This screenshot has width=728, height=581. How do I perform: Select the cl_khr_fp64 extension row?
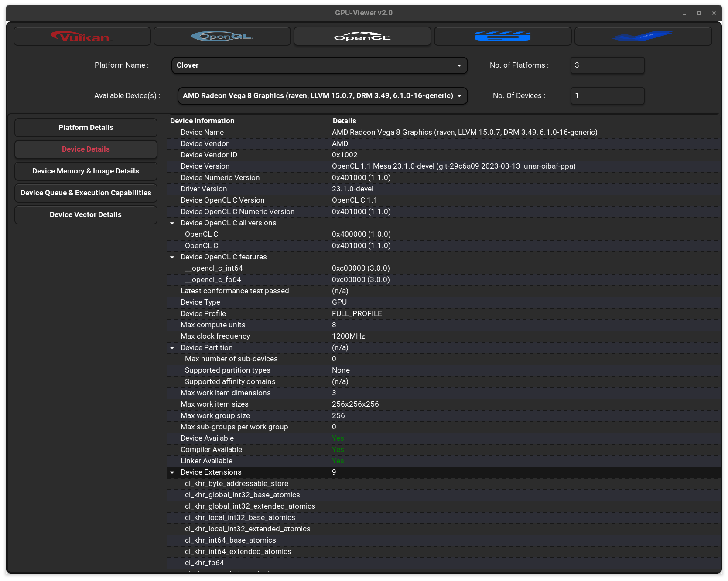(x=204, y=563)
